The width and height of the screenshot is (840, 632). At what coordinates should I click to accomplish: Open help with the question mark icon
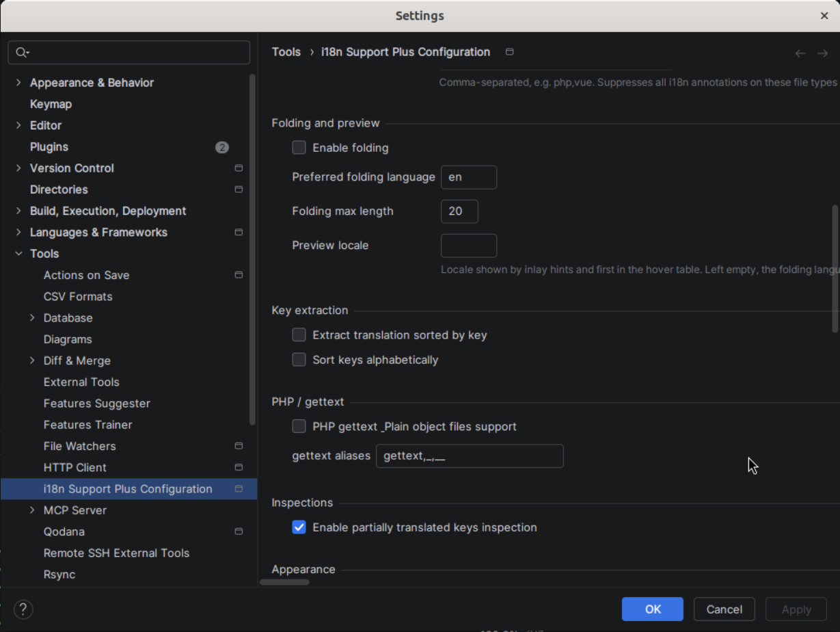coord(23,609)
